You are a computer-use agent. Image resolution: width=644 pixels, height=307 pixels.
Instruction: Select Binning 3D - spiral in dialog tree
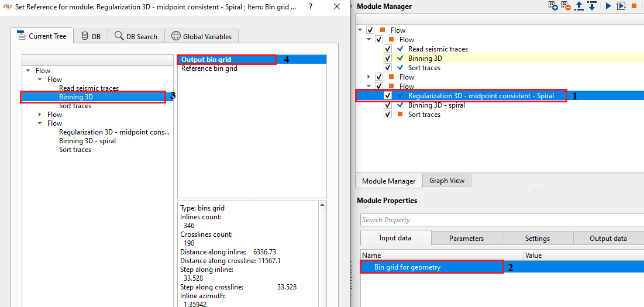click(88, 141)
